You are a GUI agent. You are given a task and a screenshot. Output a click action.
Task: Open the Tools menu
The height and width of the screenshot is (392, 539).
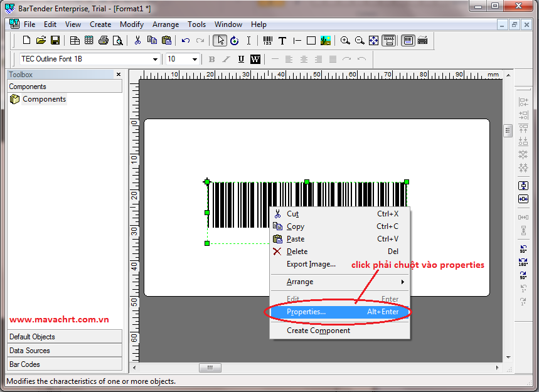tap(196, 24)
